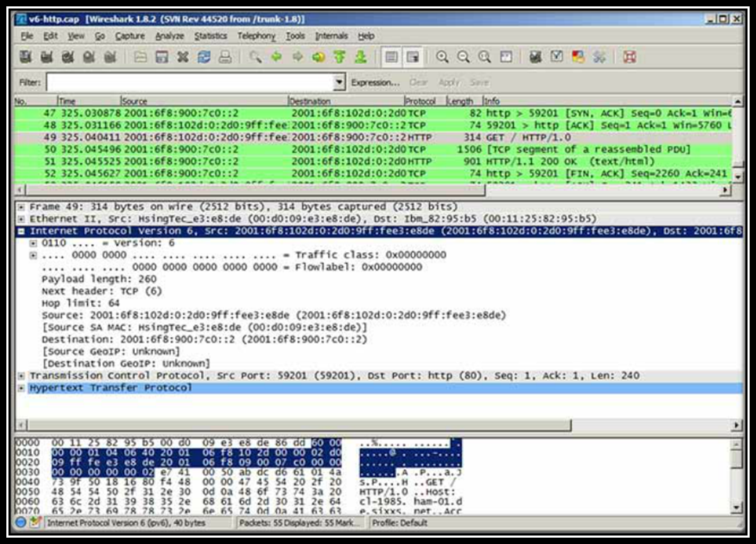The image size is (756, 544).
Task: Click inside the Filter text field
Action: (189, 83)
